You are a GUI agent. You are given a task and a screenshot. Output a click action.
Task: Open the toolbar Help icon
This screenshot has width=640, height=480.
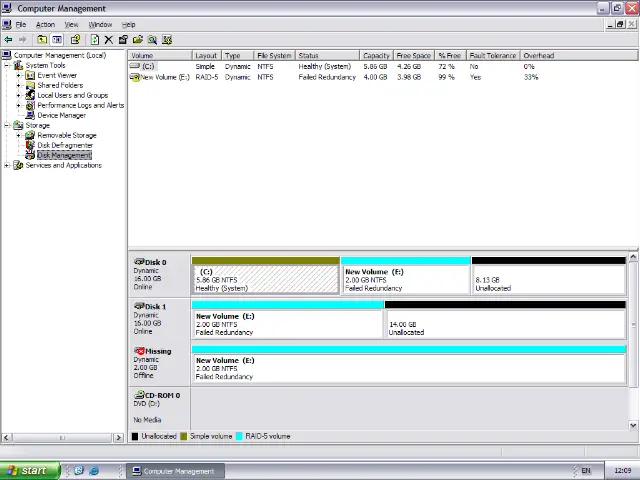(75, 40)
